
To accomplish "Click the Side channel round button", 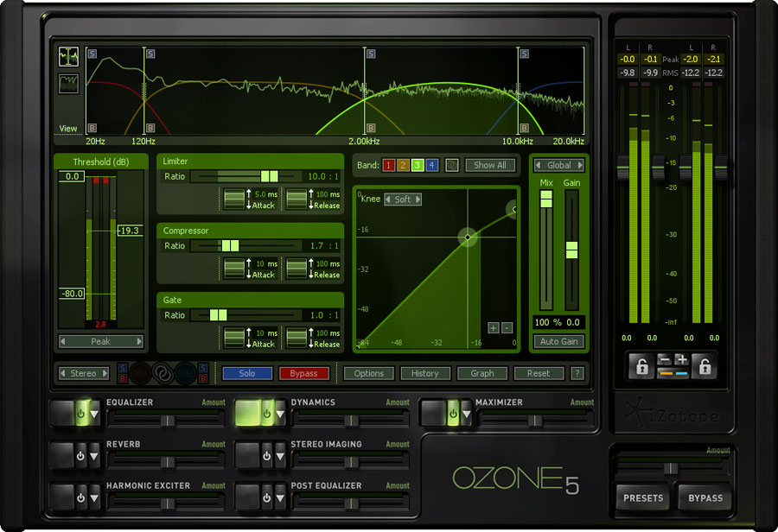I will click(185, 373).
